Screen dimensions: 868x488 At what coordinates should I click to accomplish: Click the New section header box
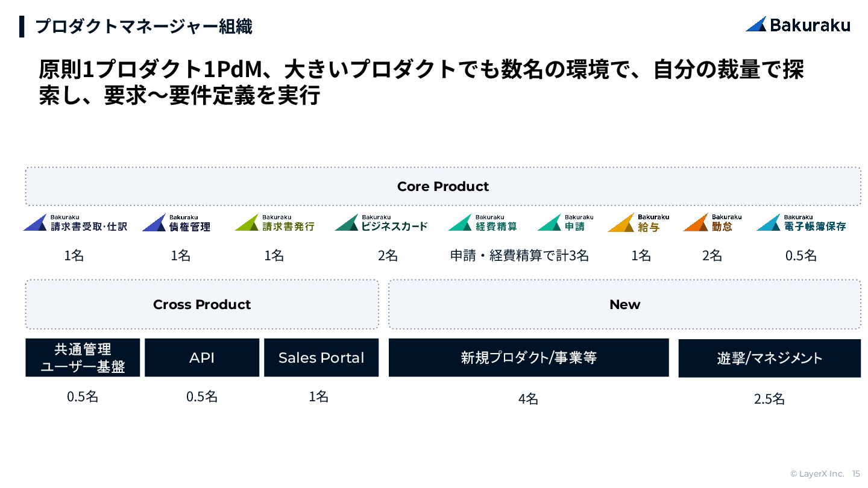tap(624, 304)
